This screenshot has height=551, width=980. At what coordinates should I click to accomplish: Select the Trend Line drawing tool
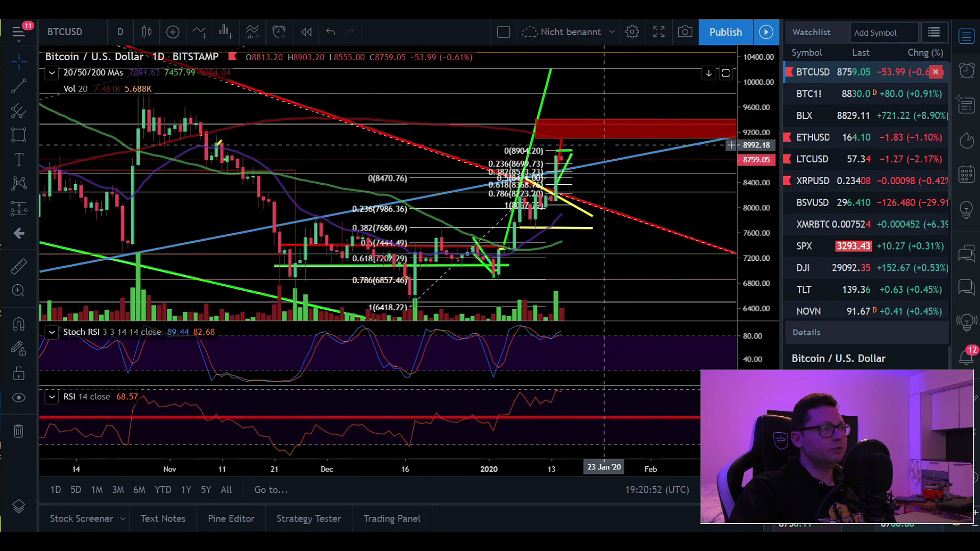click(x=19, y=86)
